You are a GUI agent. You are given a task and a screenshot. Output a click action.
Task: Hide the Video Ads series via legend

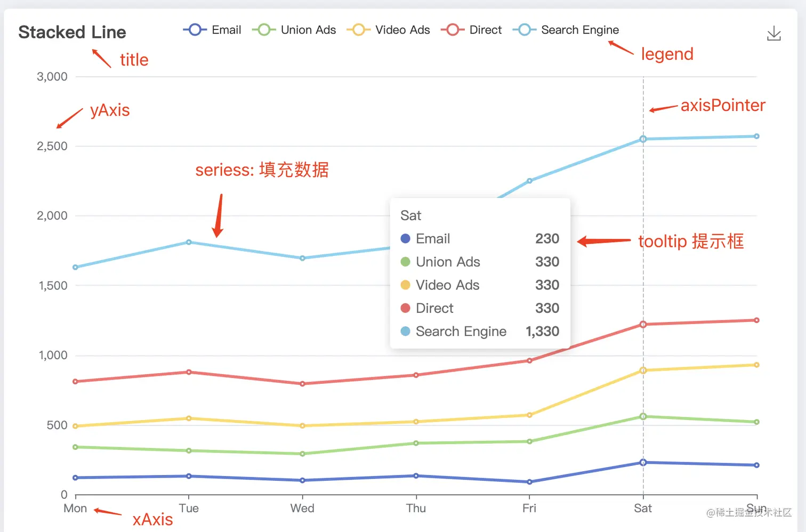pyautogui.click(x=388, y=30)
